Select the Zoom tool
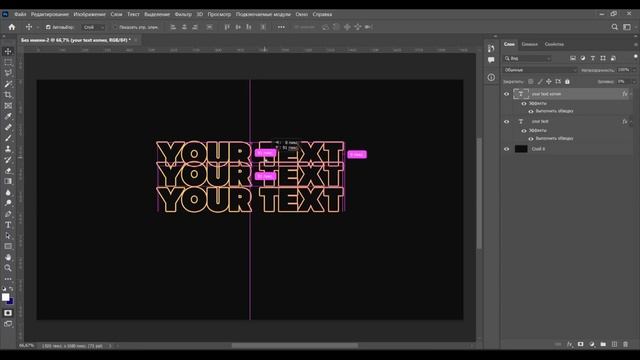 pos(8,268)
